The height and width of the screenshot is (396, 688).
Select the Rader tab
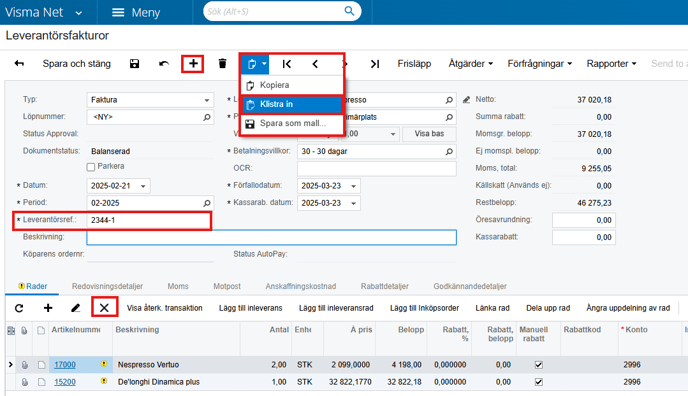pyautogui.click(x=32, y=286)
